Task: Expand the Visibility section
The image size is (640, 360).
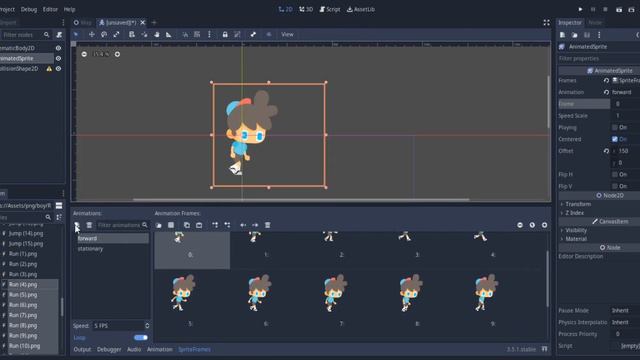Action: click(576, 230)
